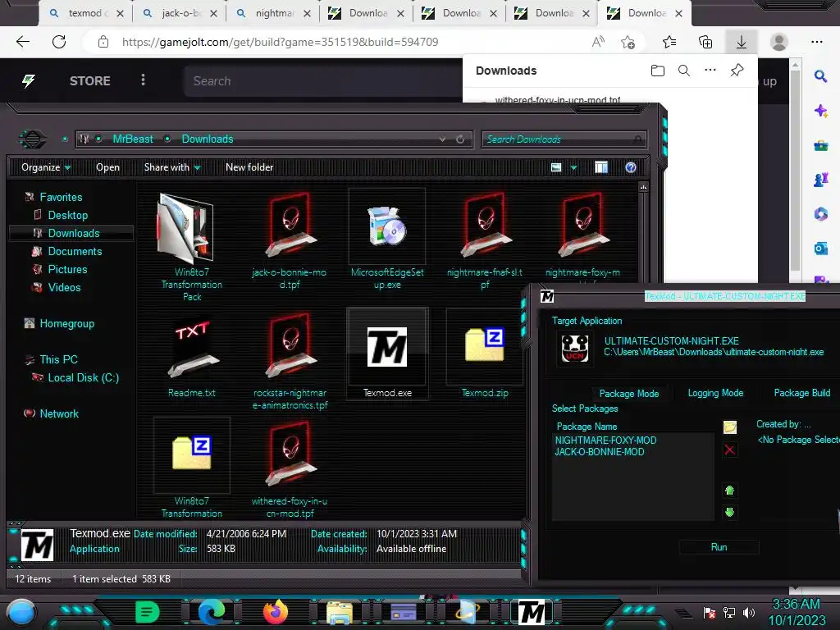The width and height of the screenshot is (840, 630).
Task: Click Search Downloads field in Explorer
Action: [564, 139]
